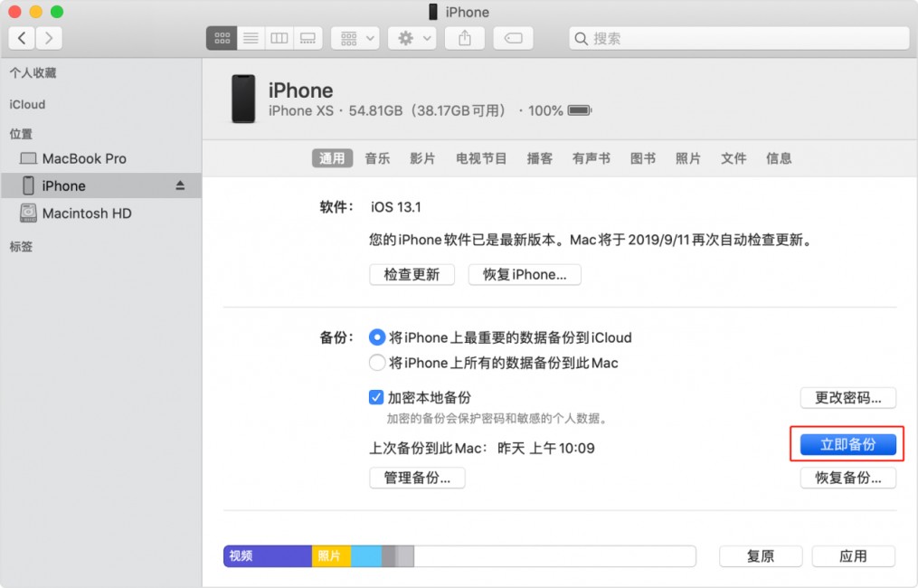Open the group-by arrangement dropdown
Image resolution: width=918 pixels, height=588 pixels.
tap(355, 38)
